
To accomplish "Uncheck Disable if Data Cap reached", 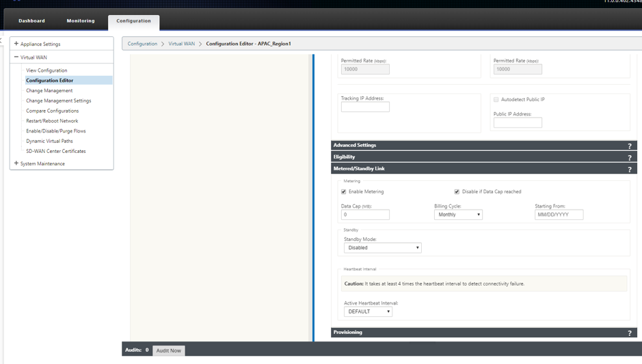I will coord(457,191).
